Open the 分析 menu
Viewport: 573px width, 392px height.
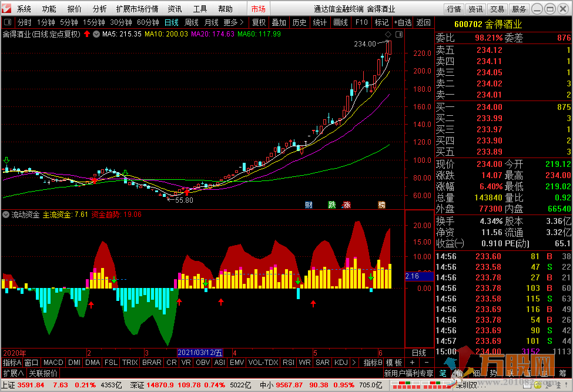coord(99,9)
